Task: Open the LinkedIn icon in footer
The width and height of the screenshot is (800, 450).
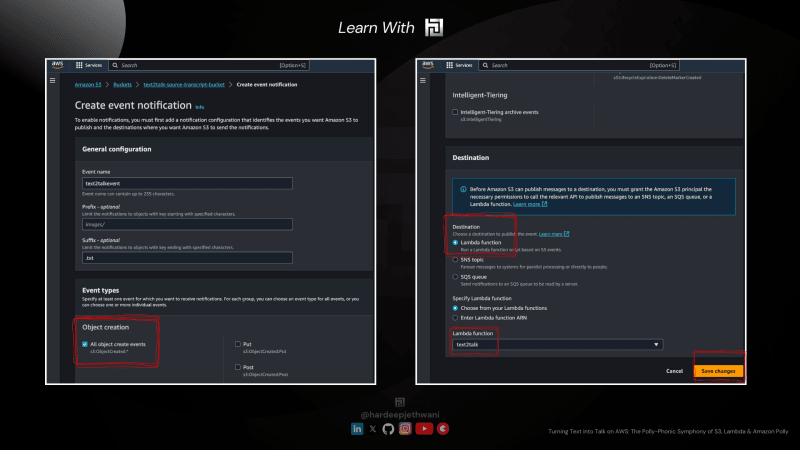Action: (x=357, y=429)
